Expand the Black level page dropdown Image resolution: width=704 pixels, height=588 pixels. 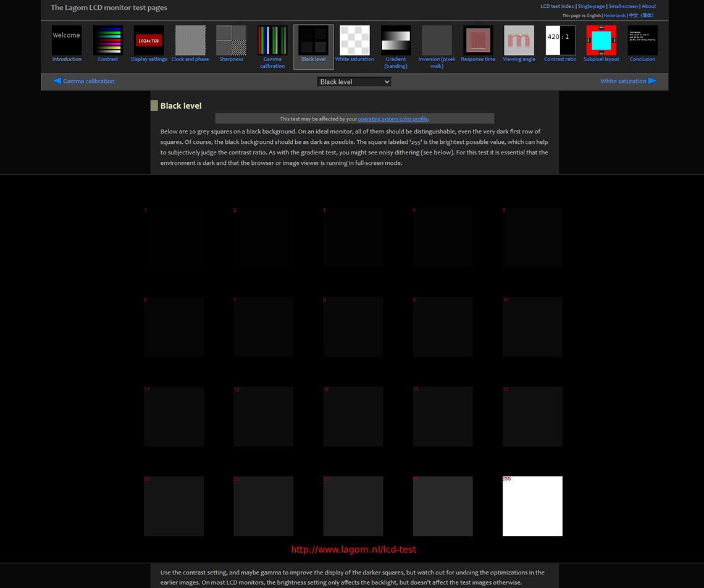point(354,82)
